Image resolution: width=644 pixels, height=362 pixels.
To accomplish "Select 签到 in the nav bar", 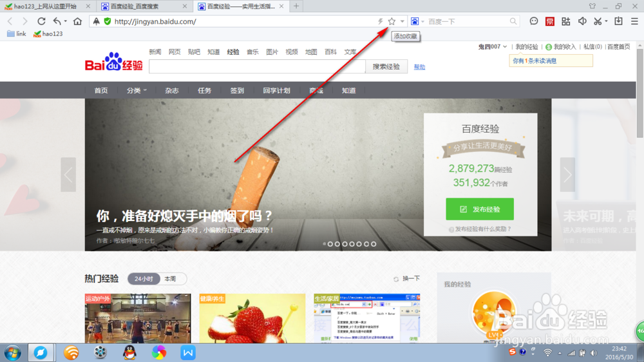I will coord(237,90).
